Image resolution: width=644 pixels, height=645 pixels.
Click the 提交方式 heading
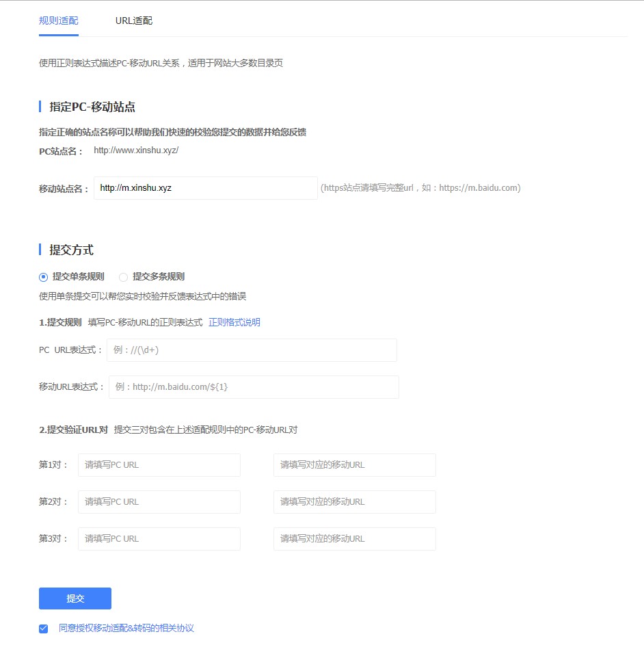(72, 250)
